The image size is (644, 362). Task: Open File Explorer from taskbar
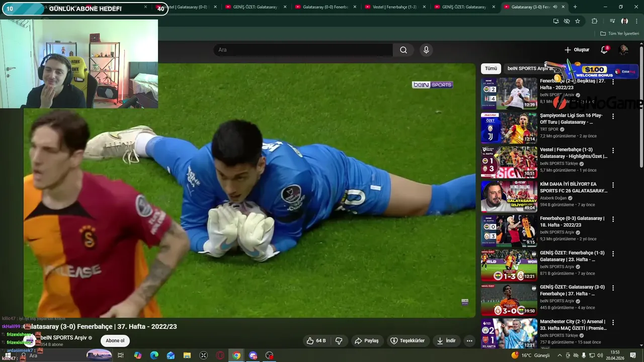pyautogui.click(x=187, y=355)
